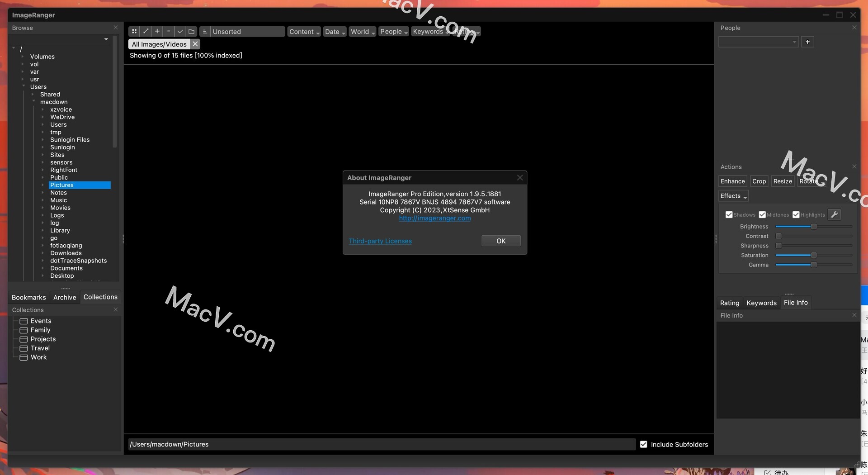Click the folder icon in the toolbar
Image resolution: width=868 pixels, height=475 pixels.
(x=191, y=32)
